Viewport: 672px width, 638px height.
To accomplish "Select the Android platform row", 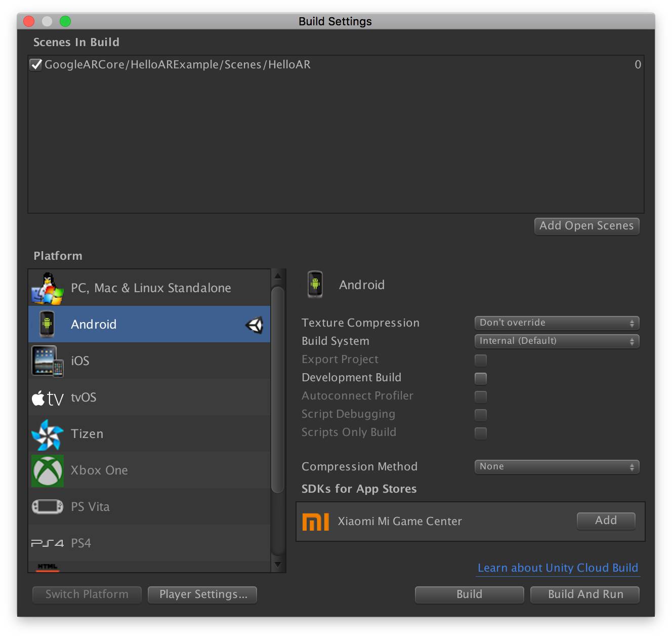I will coord(149,324).
